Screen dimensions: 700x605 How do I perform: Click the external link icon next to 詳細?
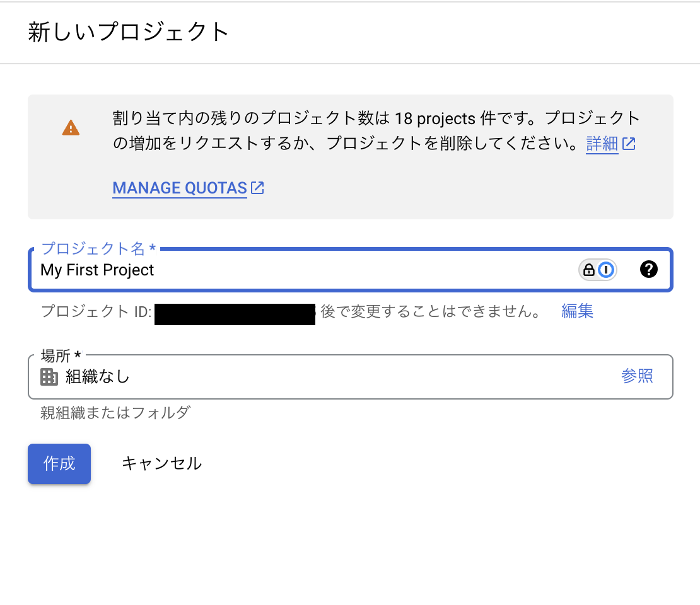pos(629,144)
